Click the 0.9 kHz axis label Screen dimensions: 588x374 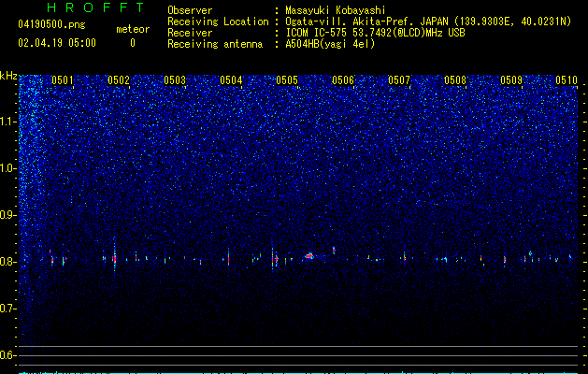8,215
